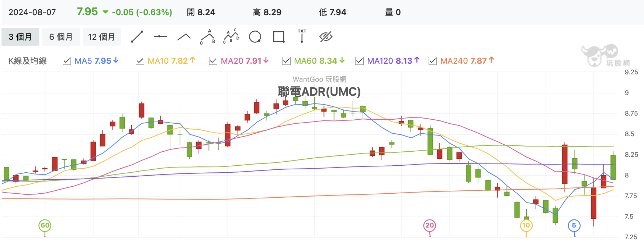Select the circle drawing tool
The width and height of the screenshot is (644, 243).
pyautogui.click(x=255, y=37)
